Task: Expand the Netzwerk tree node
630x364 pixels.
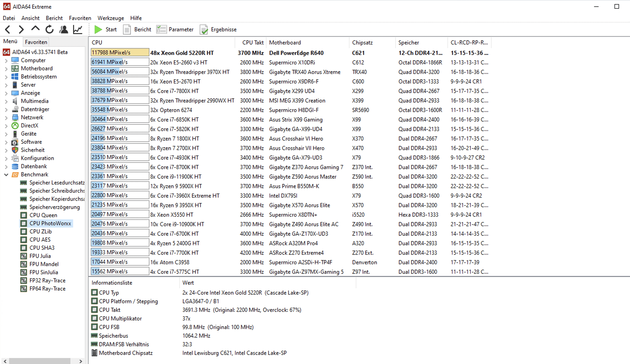Action: click(x=7, y=118)
